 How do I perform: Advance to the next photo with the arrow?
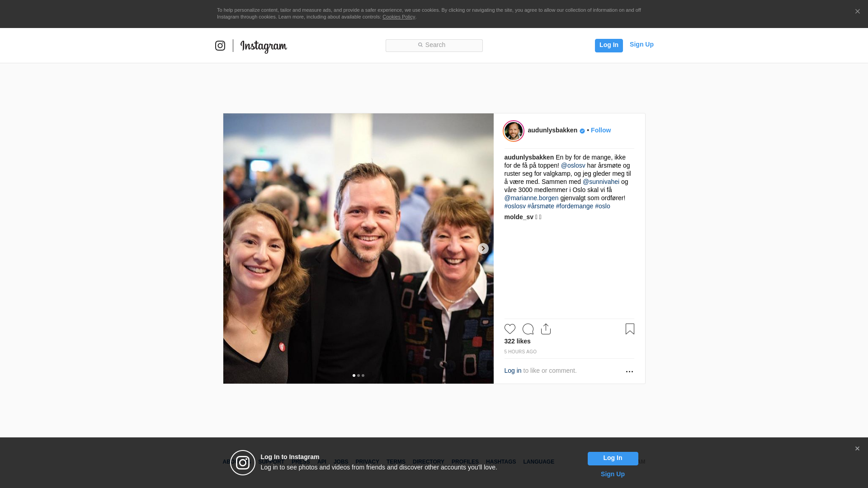[x=483, y=249]
